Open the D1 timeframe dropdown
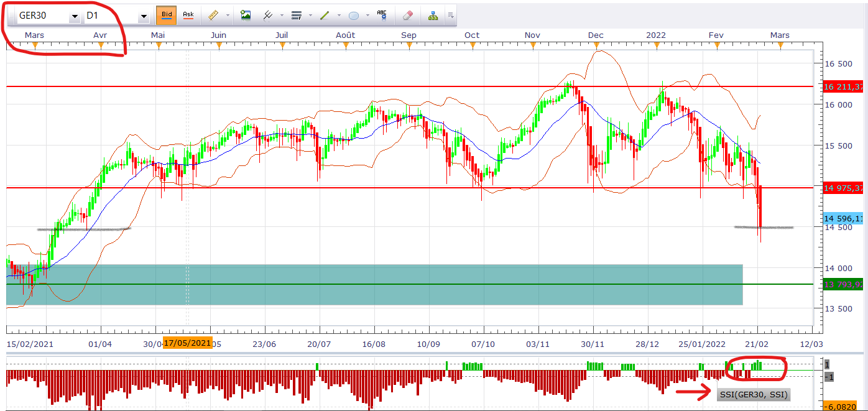The image size is (868, 411). [x=144, y=16]
